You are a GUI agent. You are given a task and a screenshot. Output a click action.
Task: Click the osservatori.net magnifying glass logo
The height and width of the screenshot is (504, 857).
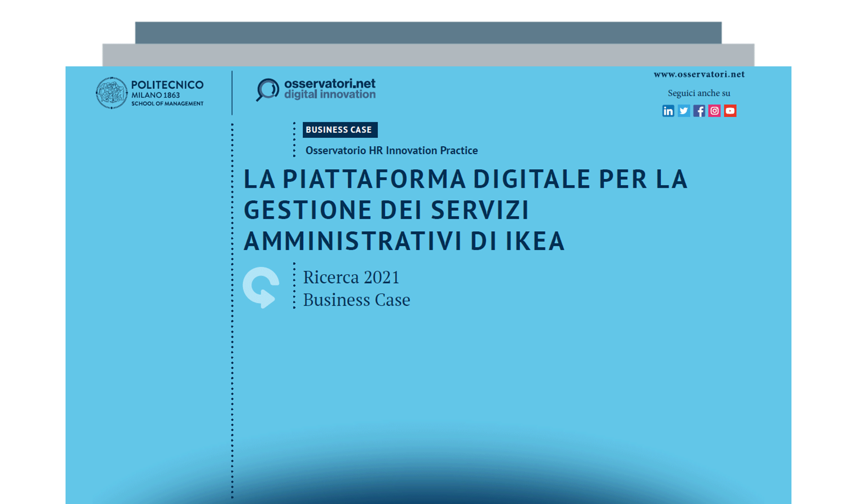click(268, 89)
